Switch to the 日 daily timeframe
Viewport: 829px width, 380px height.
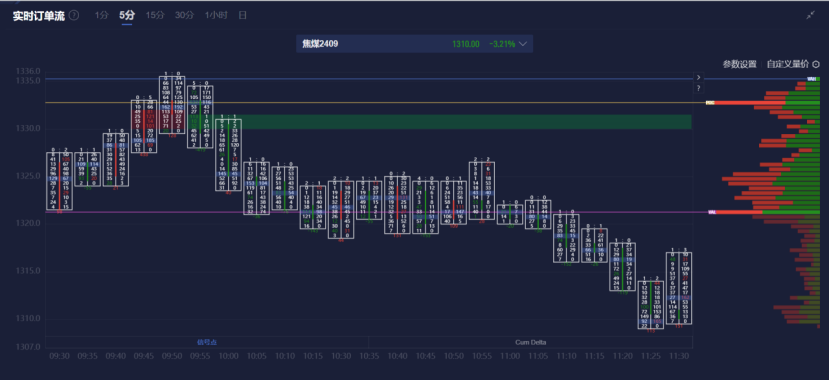click(x=242, y=15)
